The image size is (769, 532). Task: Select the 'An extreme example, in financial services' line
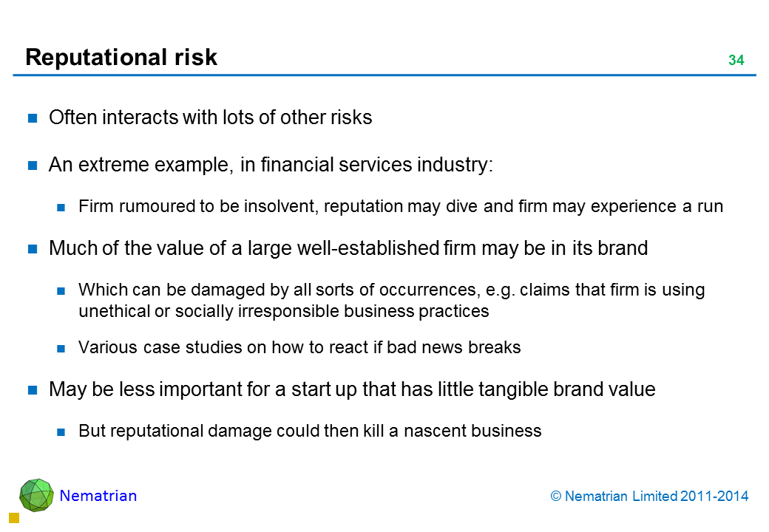271,165
